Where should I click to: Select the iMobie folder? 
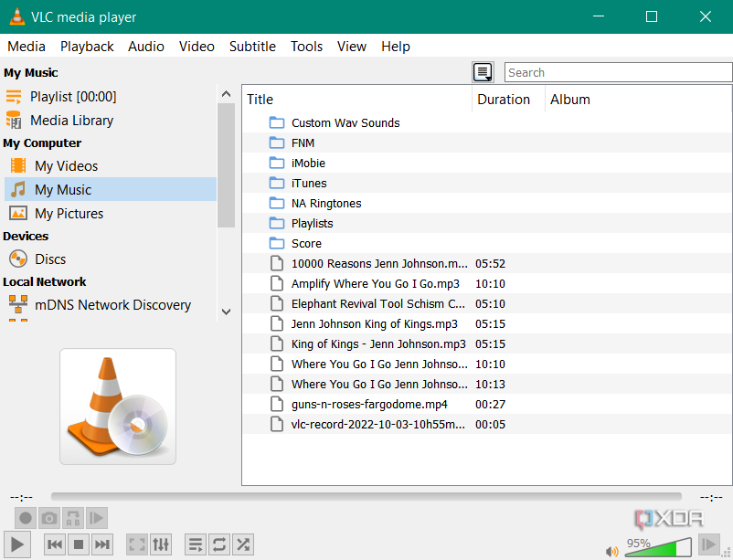[487, 164]
